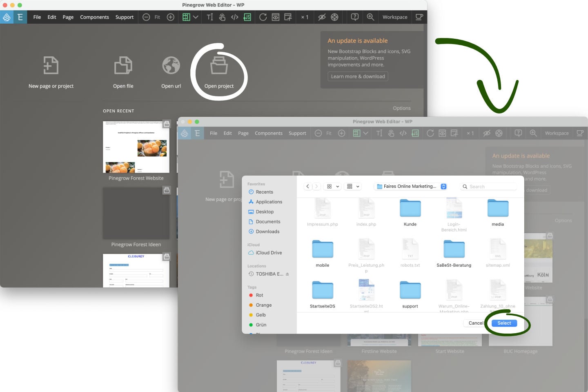588x392 pixels.
Task: Click Learn more & download in back window
Action: (x=358, y=76)
